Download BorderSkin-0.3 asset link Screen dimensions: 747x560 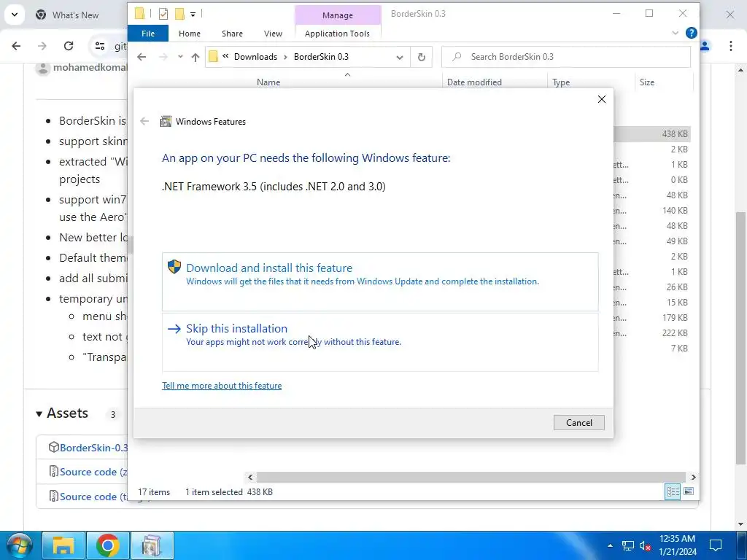tap(94, 448)
